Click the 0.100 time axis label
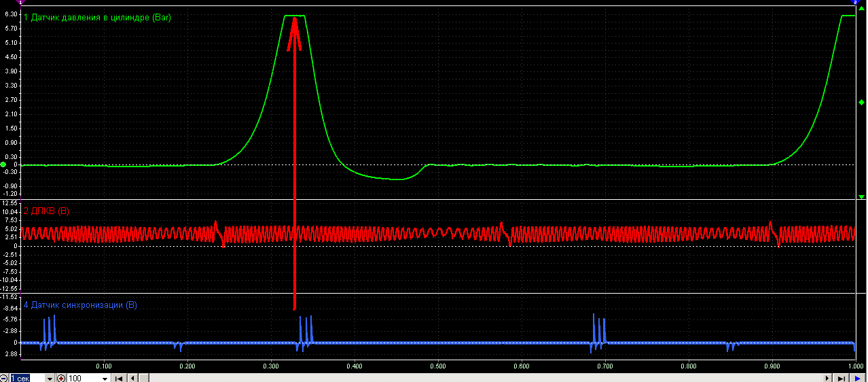The height and width of the screenshot is (382, 868). [x=104, y=366]
